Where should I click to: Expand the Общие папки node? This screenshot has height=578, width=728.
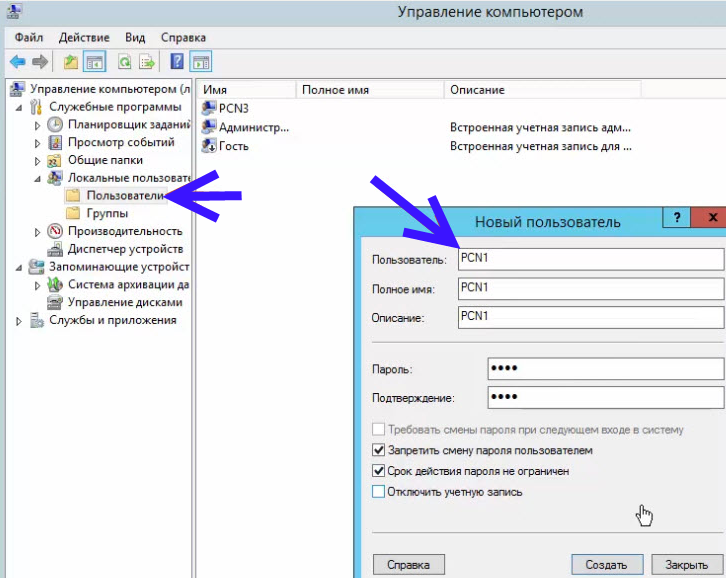pos(38,161)
